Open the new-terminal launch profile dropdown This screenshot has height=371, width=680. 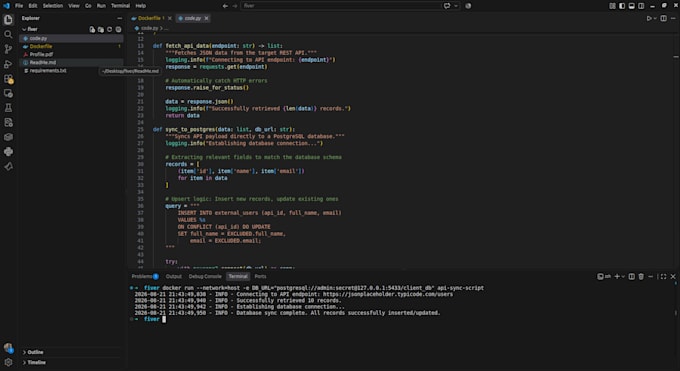click(x=623, y=276)
